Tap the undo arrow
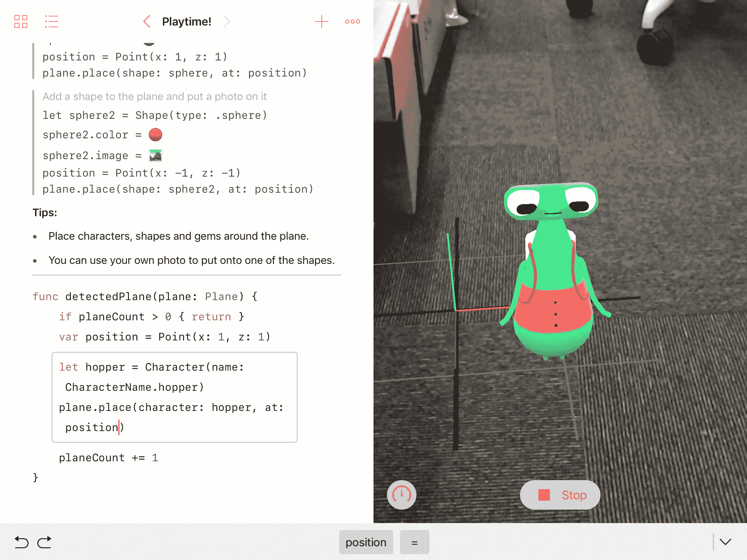This screenshot has width=747, height=560. (x=21, y=543)
